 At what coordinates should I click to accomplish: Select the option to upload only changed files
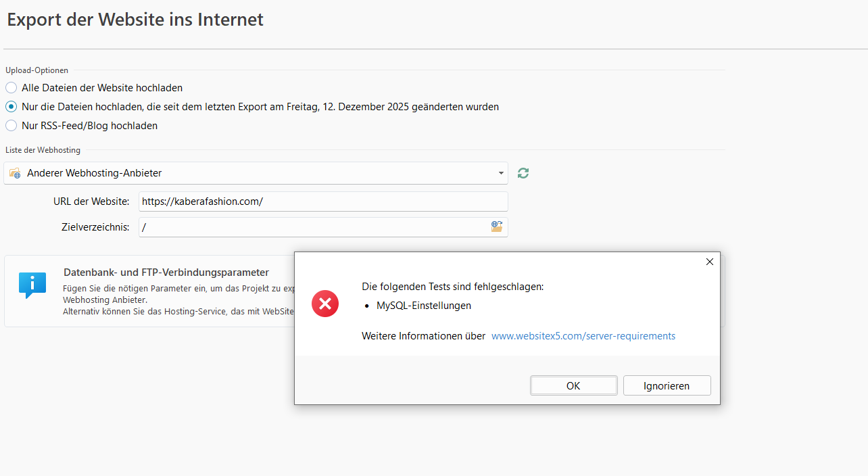pos(11,107)
